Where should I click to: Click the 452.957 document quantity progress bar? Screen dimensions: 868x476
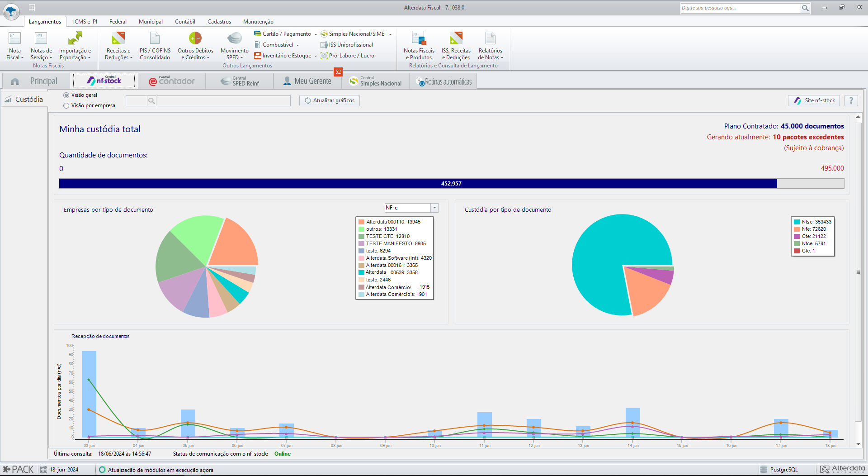451,184
